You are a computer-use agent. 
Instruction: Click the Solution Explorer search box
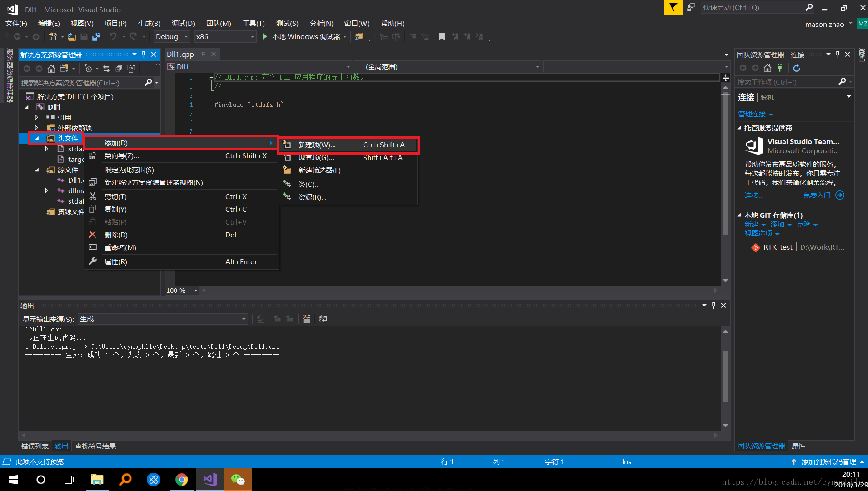[x=82, y=82]
